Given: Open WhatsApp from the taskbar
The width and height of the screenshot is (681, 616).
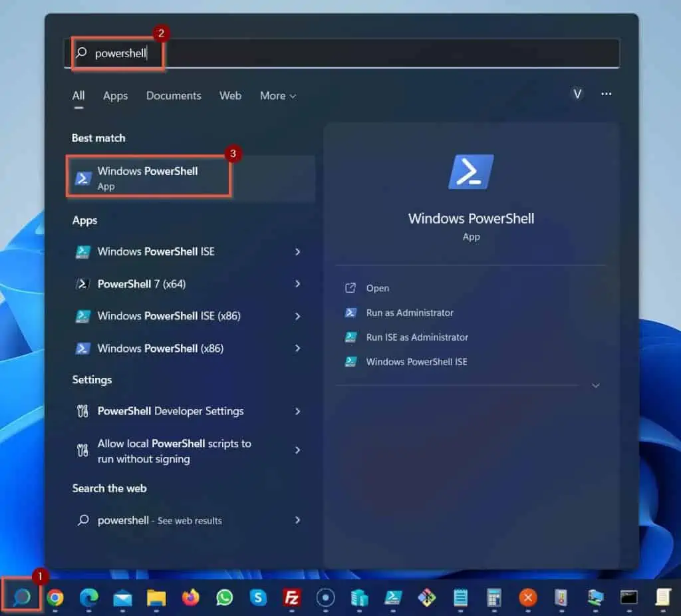Looking at the screenshot, I should 224,598.
